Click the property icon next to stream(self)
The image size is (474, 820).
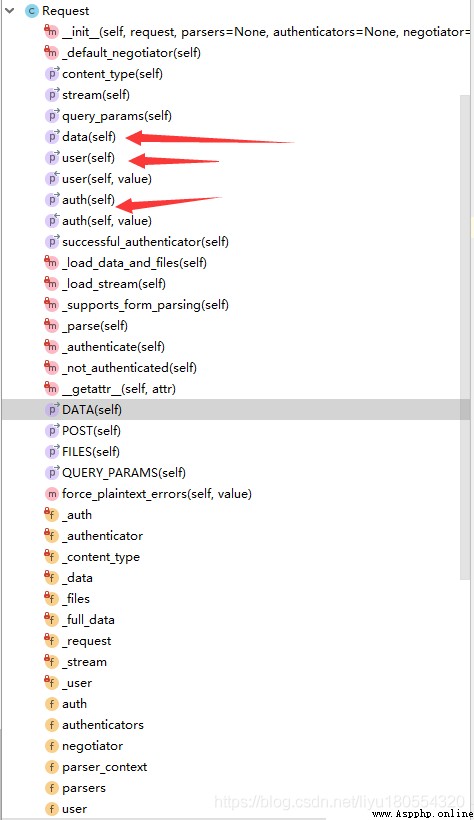coord(52,95)
